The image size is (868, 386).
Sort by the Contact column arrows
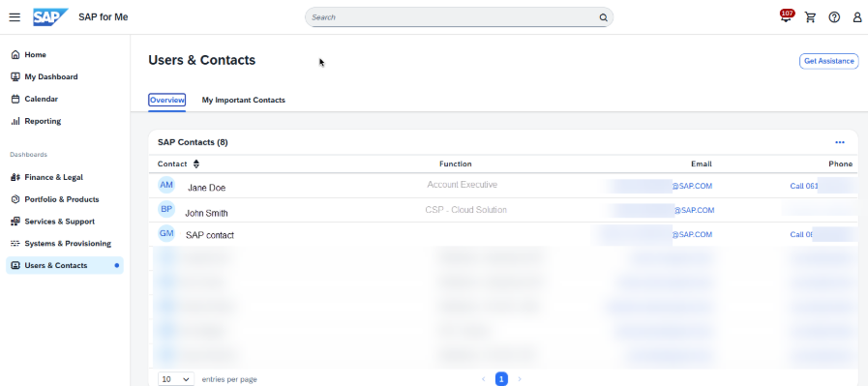196,163
